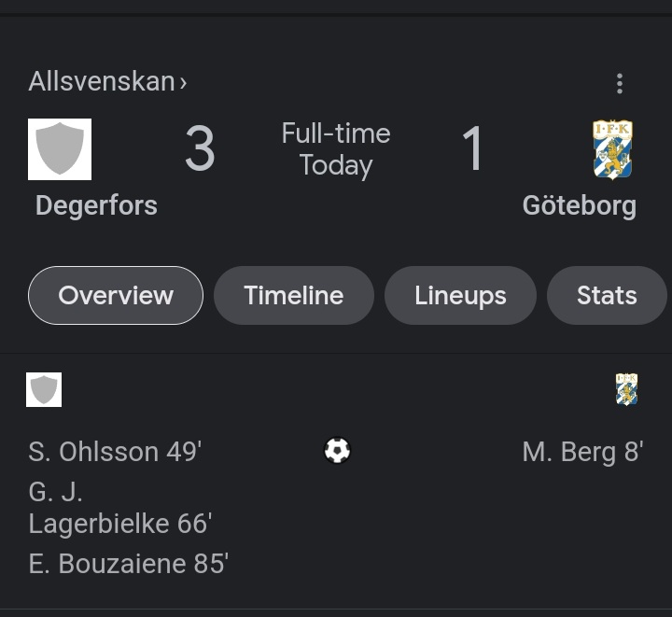Select scorer M. Berg 8'
This screenshot has width=672, height=617.
(582, 452)
